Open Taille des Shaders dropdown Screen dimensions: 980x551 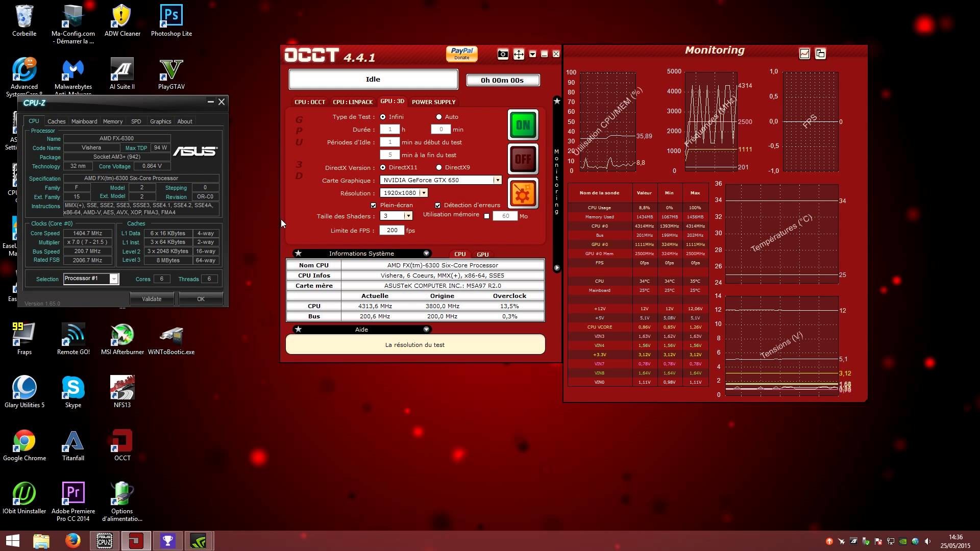408,216
